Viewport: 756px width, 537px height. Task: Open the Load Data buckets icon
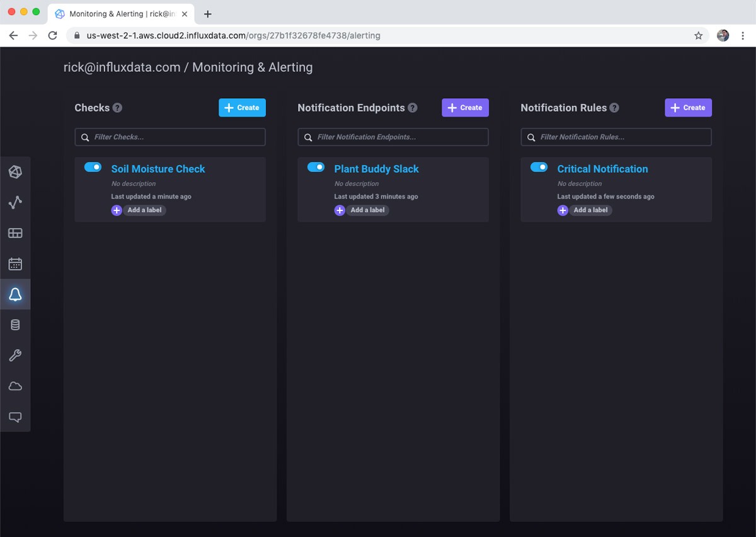click(15, 324)
